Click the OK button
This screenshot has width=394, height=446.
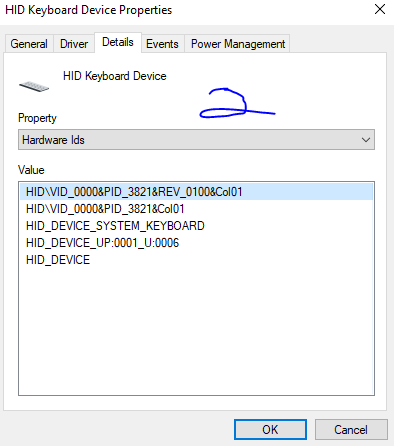pos(270,429)
